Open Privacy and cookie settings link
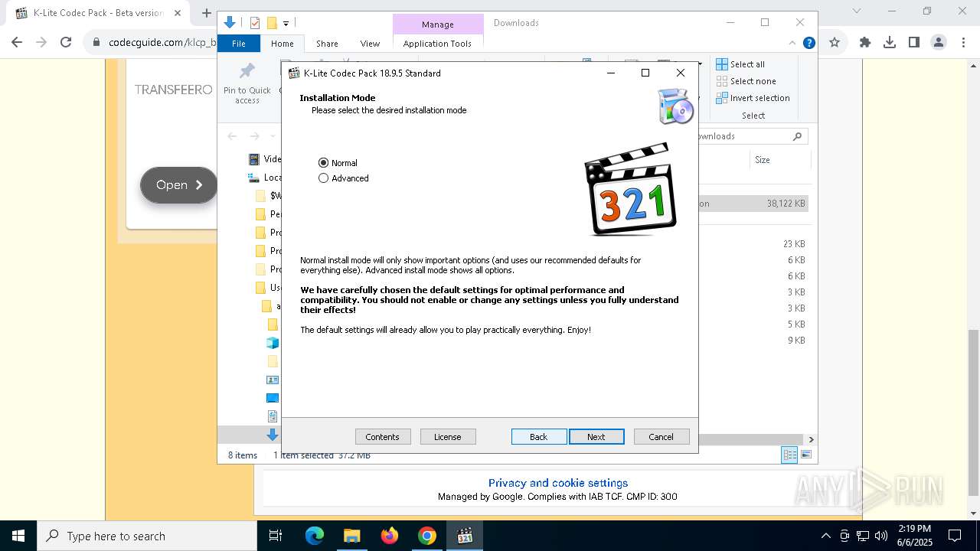Screen dimensions: 980x551 pos(558,483)
